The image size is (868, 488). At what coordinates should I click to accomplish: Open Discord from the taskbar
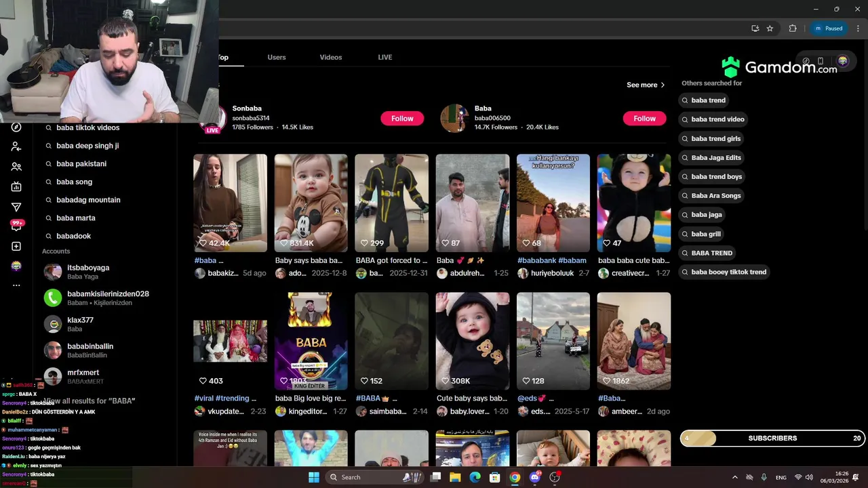click(535, 477)
